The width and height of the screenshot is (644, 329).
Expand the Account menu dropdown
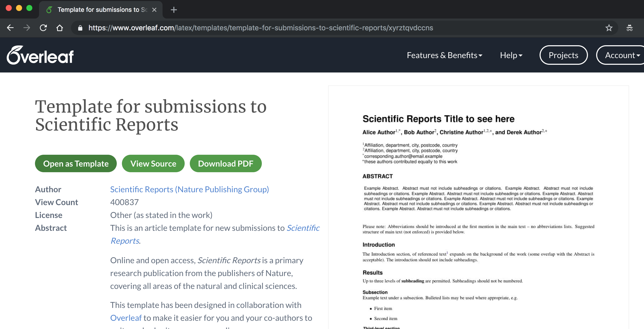click(x=623, y=55)
